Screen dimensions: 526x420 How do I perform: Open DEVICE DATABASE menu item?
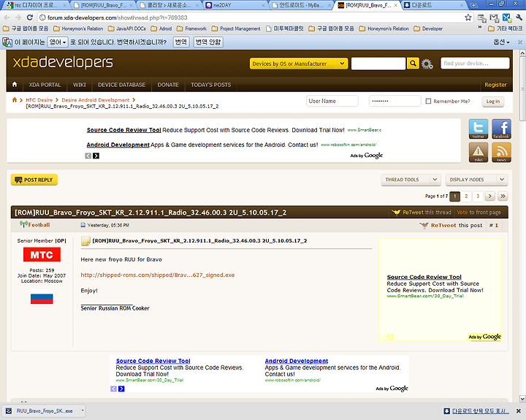[122, 85]
